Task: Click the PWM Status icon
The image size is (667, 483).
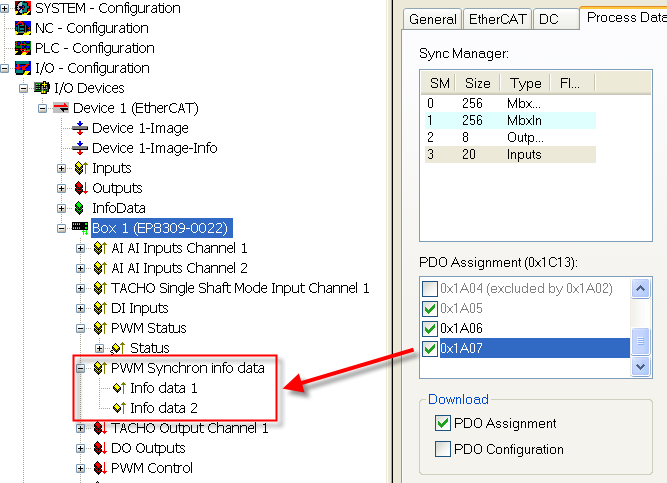Action: pyautogui.click(x=100, y=328)
